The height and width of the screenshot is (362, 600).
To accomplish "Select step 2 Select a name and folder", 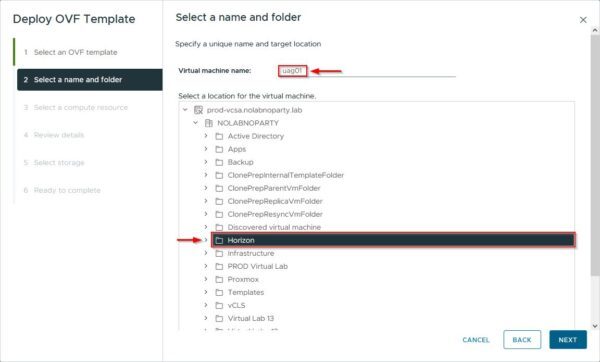I will (x=90, y=80).
